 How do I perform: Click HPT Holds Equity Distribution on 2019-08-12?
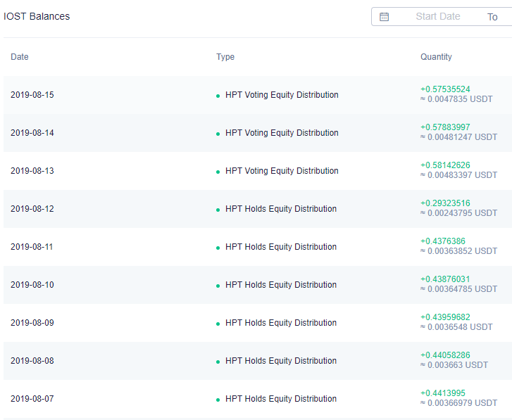pos(281,209)
